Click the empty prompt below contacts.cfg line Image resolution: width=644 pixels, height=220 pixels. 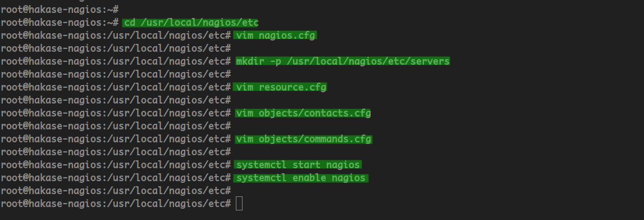click(x=116, y=126)
